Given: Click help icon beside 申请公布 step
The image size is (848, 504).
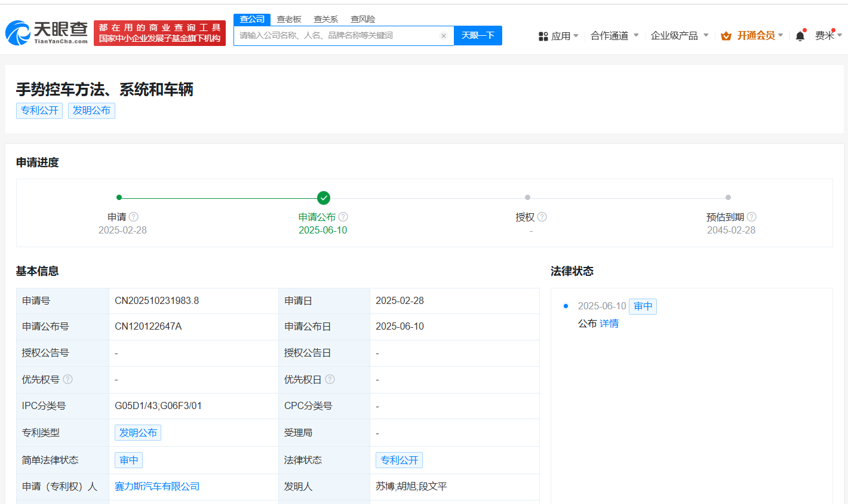Looking at the screenshot, I should pyautogui.click(x=343, y=217).
